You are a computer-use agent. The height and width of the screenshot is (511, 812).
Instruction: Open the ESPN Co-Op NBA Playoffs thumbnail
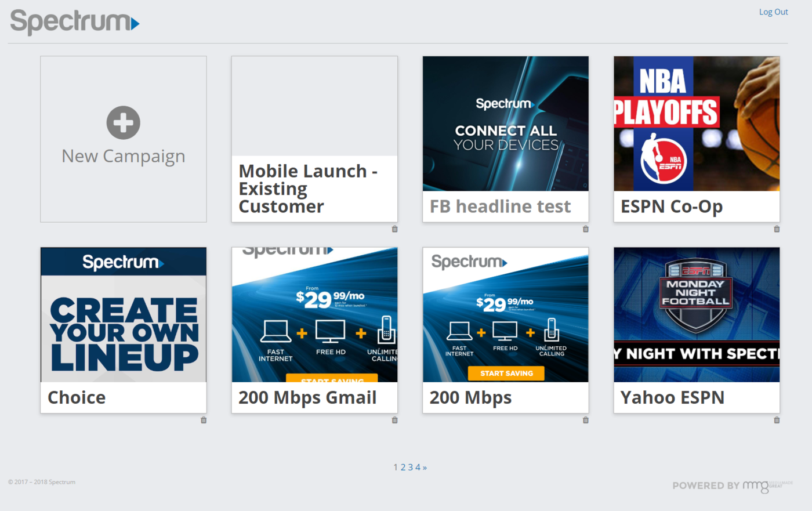point(697,124)
